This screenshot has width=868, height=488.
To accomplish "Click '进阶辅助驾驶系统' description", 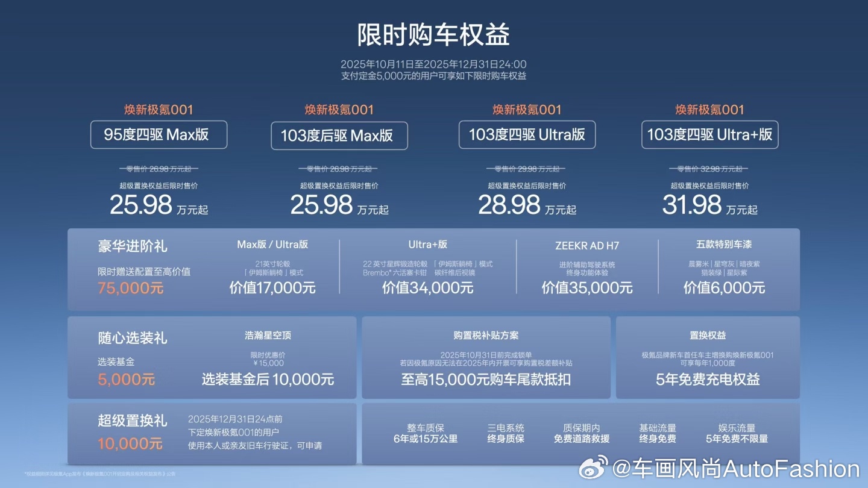I will click(587, 264).
